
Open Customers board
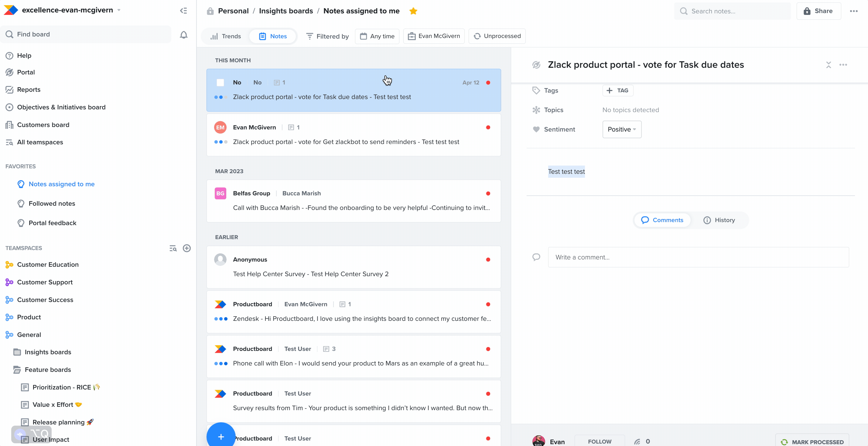click(x=43, y=125)
